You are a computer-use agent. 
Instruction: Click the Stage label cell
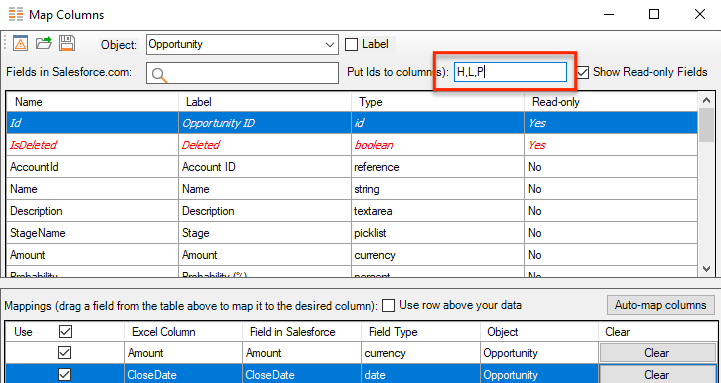[265, 233]
